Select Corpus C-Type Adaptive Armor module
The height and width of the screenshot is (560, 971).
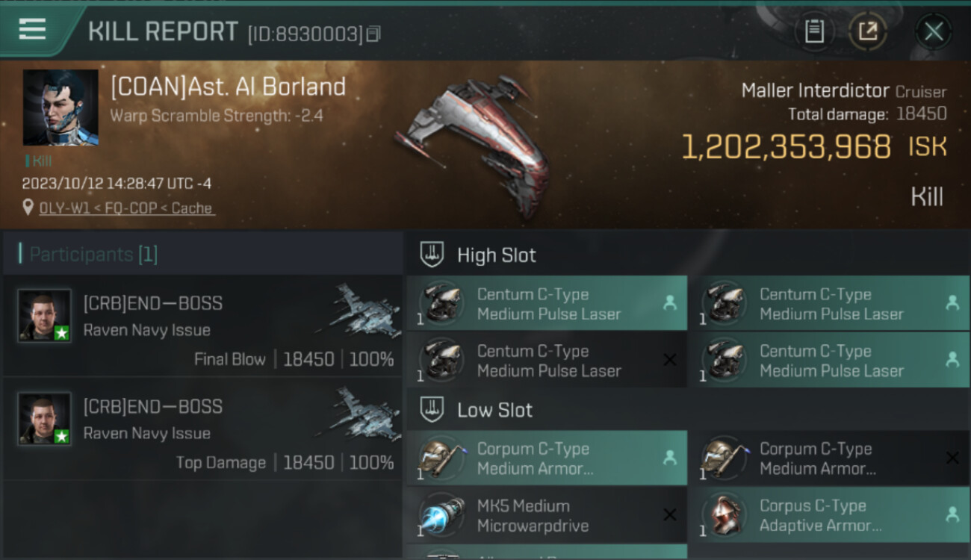[829, 515]
